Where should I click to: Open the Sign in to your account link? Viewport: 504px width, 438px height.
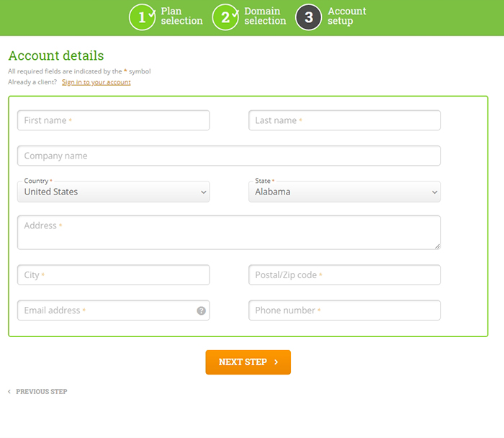(96, 82)
